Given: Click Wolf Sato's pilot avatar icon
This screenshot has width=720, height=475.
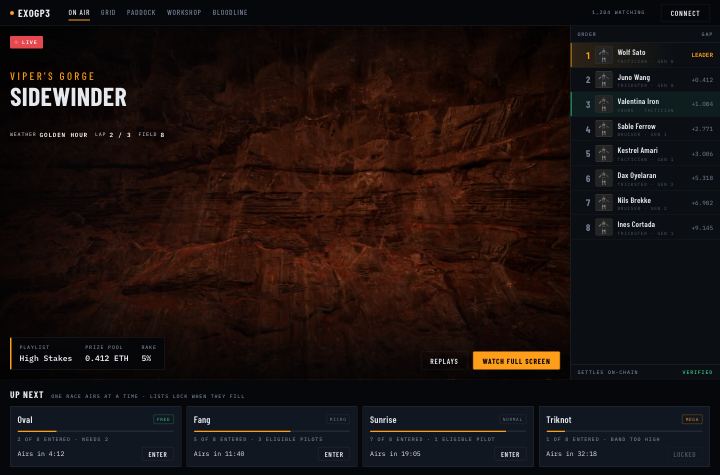Looking at the screenshot, I should pos(604,56).
